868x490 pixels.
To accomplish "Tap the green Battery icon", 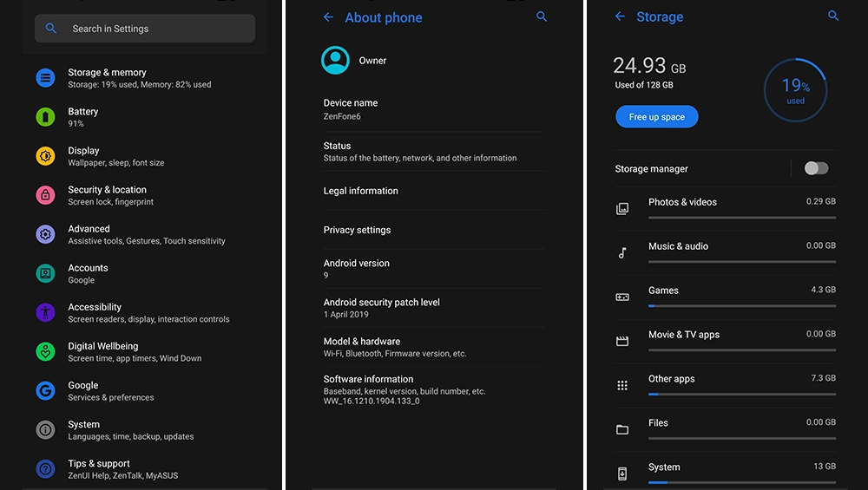I will pos(45,117).
